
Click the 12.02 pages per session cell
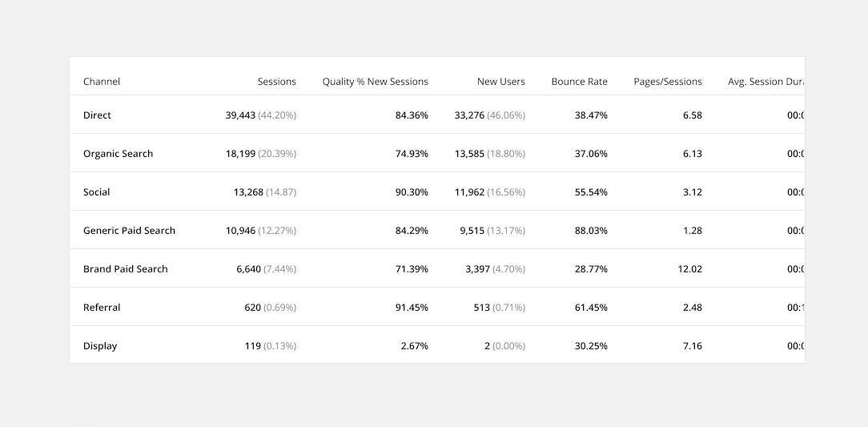tap(689, 269)
